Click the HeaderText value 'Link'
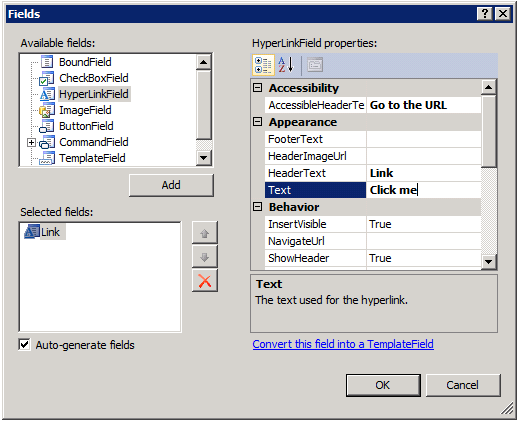Image resolution: width=518 pixels, height=423 pixels. [x=423, y=173]
